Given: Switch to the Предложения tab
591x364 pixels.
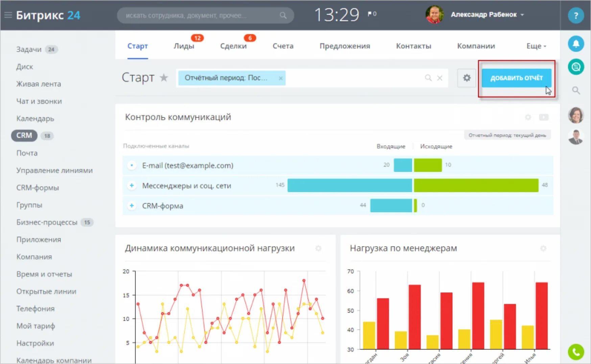Looking at the screenshot, I should [x=345, y=46].
